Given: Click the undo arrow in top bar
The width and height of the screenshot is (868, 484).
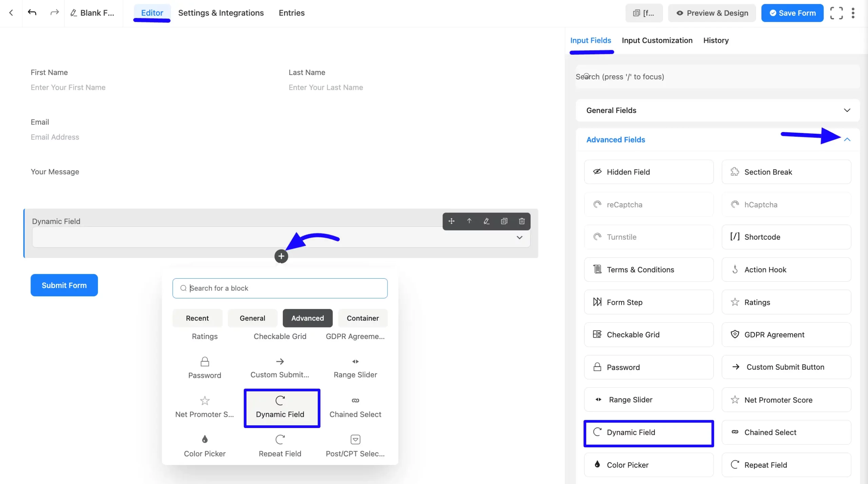Looking at the screenshot, I should (x=32, y=13).
